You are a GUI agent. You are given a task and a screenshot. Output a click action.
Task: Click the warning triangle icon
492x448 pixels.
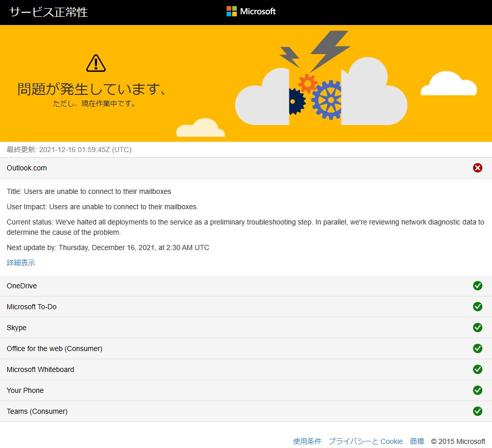click(95, 62)
